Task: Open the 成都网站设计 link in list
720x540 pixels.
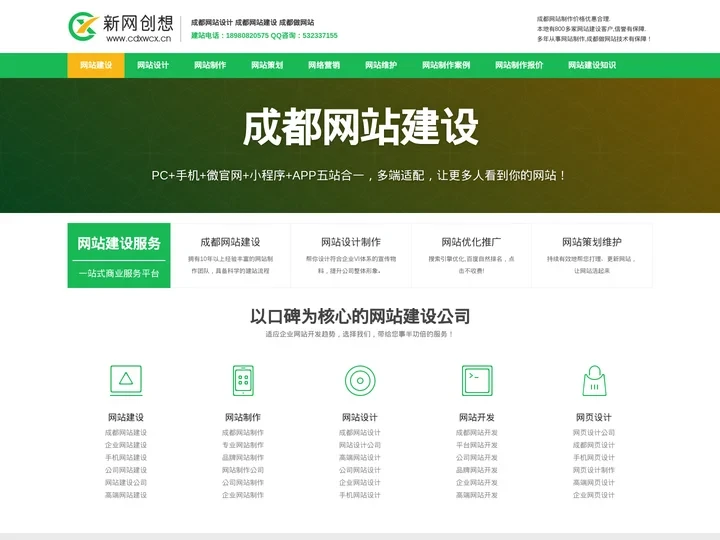Action: click(360, 433)
